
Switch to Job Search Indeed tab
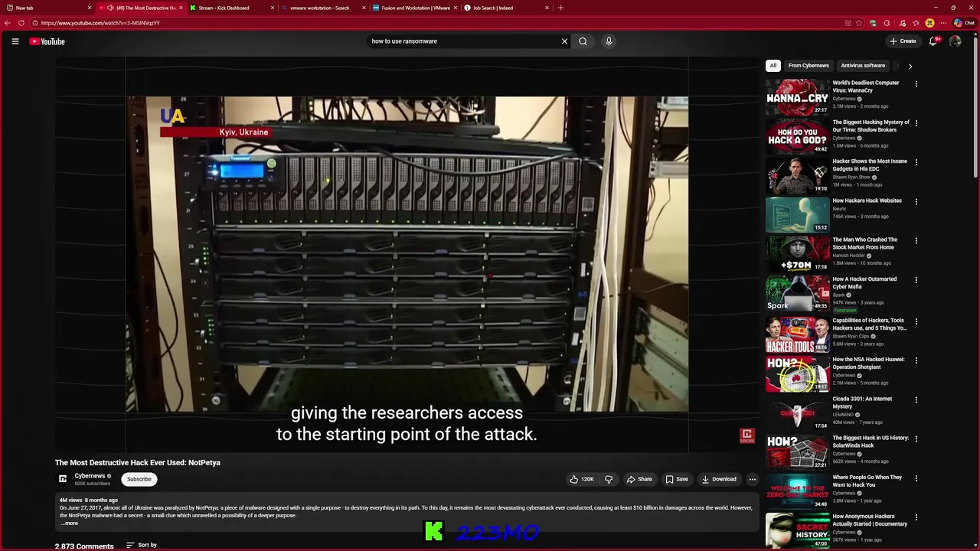(505, 8)
